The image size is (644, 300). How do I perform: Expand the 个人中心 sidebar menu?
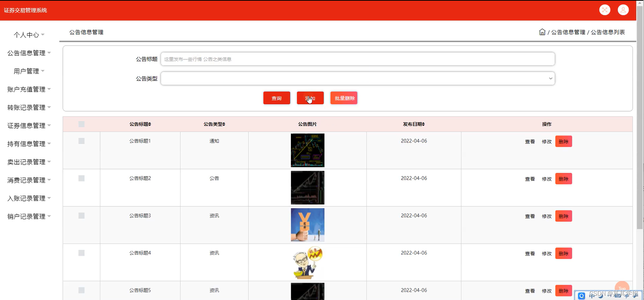point(29,35)
